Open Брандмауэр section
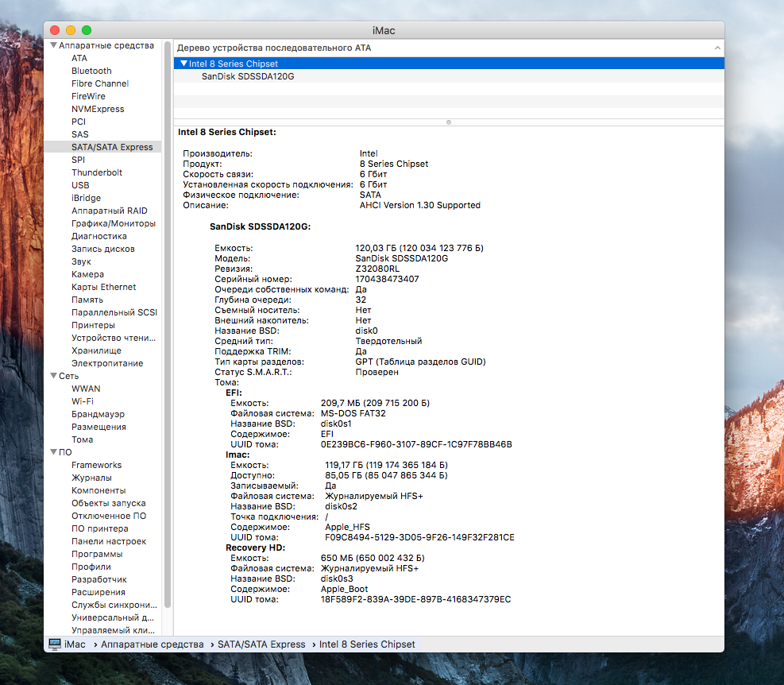Viewport: 784px width, 685px height. 98,414
